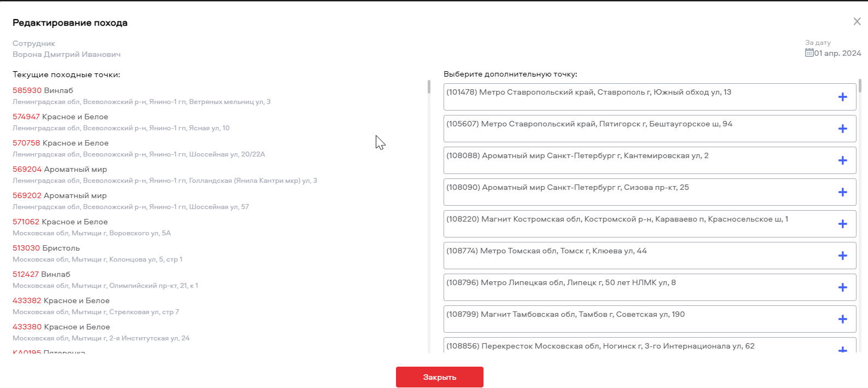Click the date 01 апр. 2024
The height and width of the screenshot is (388, 868).
[x=837, y=54]
